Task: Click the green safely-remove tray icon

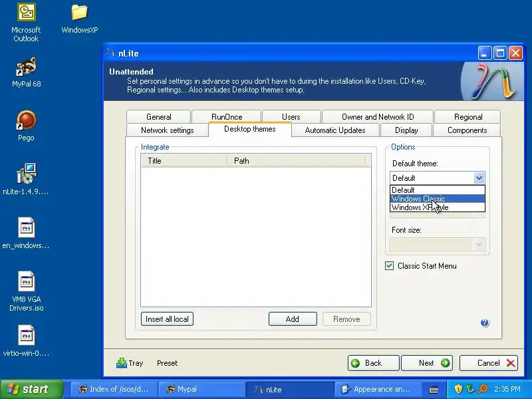Action: pyautogui.click(x=470, y=389)
